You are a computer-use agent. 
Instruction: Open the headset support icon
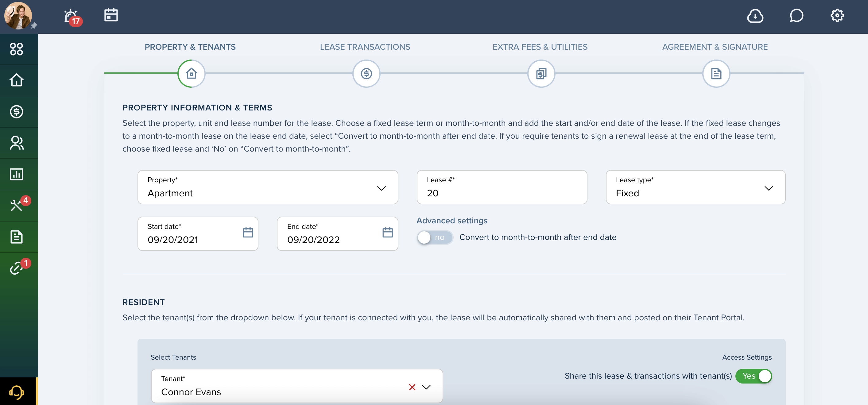(17, 392)
